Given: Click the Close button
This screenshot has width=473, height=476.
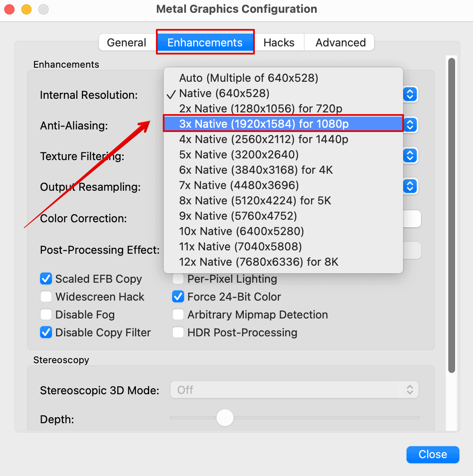Looking at the screenshot, I should point(433,454).
